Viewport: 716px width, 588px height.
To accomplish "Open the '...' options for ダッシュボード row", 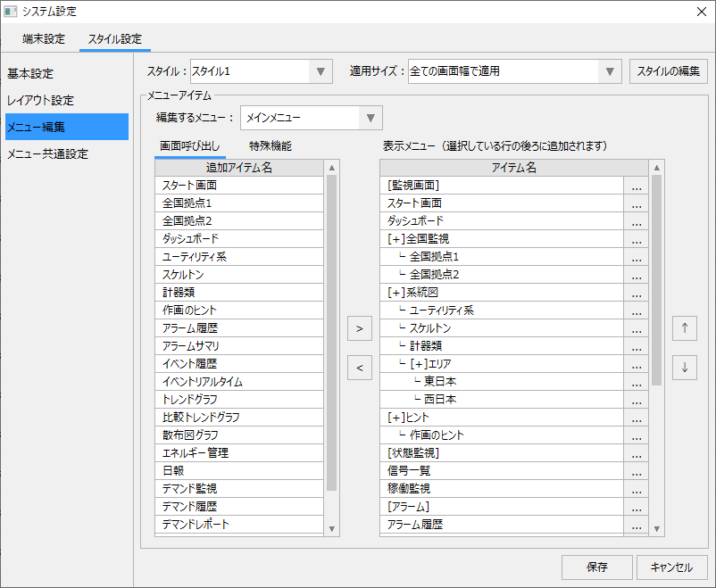I will pos(636,221).
